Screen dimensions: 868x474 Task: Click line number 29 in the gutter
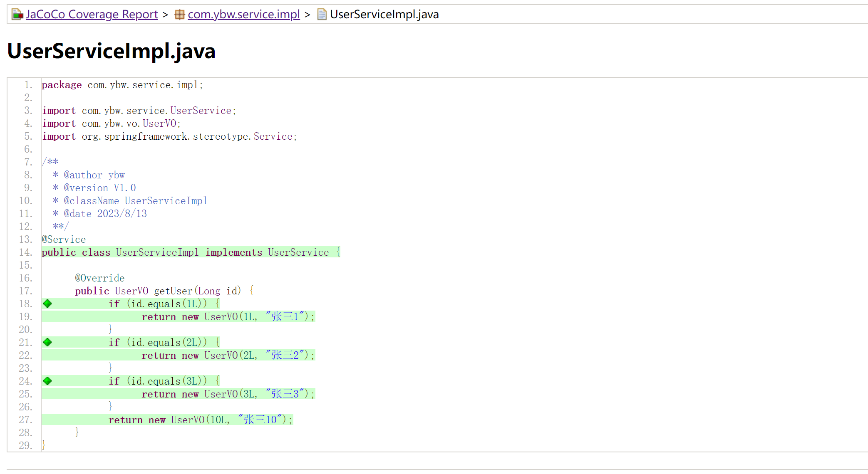point(25,446)
